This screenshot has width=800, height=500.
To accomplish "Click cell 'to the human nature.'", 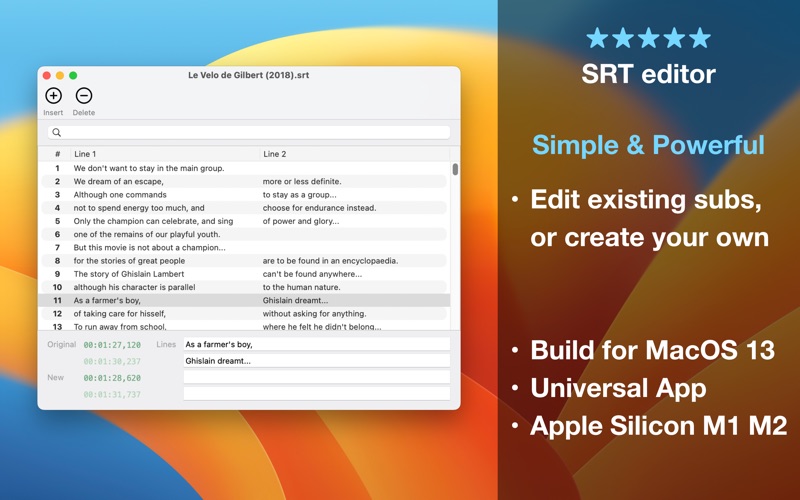I will point(302,288).
